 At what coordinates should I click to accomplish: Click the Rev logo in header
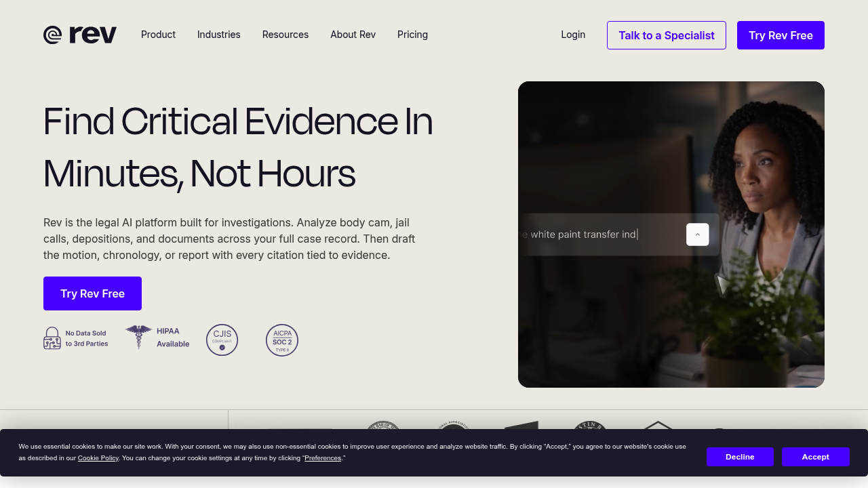pos(80,35)
